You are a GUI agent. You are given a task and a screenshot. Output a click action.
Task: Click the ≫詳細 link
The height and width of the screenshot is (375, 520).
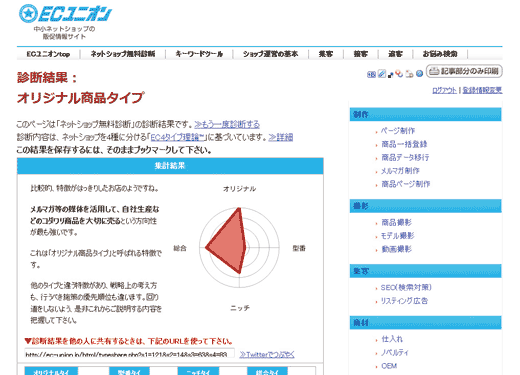[x=281, y=137]
